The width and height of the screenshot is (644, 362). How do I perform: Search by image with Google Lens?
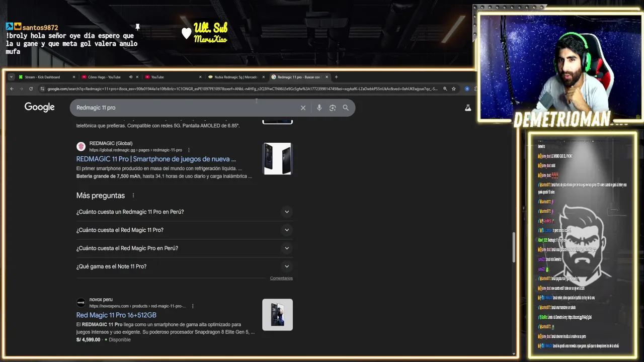(x=332, y=108)
